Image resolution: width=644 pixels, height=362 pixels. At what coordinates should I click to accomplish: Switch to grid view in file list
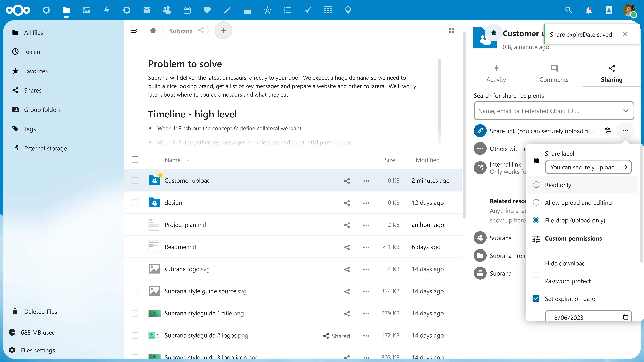coord(452,30)
